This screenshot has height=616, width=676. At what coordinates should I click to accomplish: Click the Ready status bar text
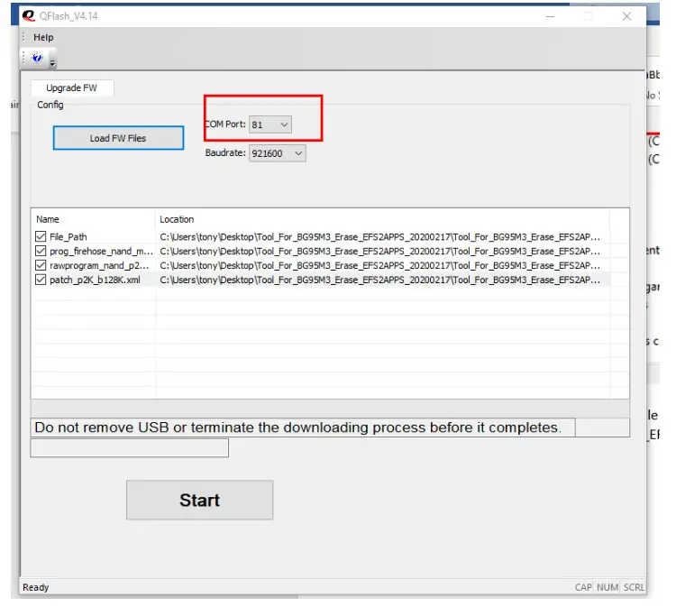click(36, 587)
